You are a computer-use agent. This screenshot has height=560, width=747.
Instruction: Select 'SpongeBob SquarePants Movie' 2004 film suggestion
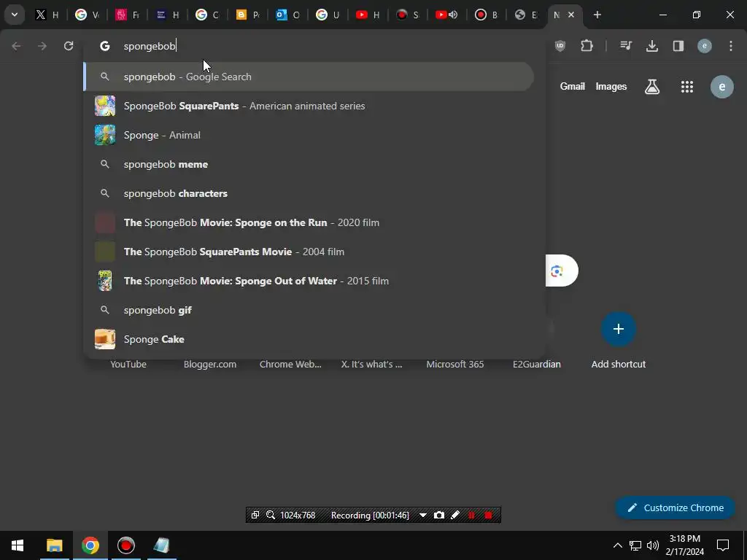(309, 252)
